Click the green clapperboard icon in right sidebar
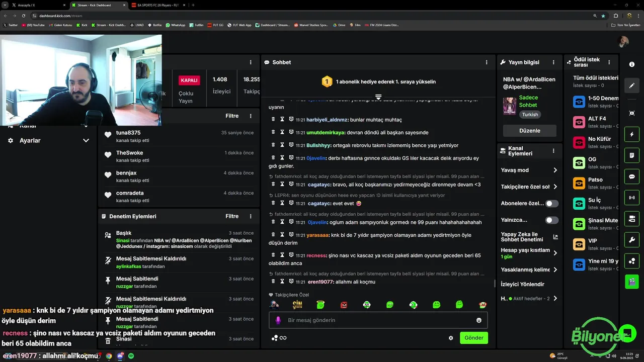This screenshot has width=644, height=362. coord(632,282)
